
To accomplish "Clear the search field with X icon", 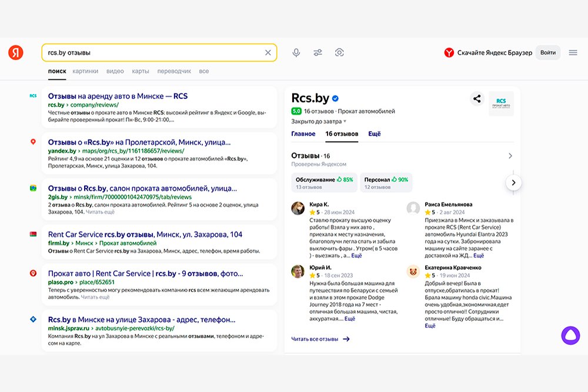I will click(268, 53).
